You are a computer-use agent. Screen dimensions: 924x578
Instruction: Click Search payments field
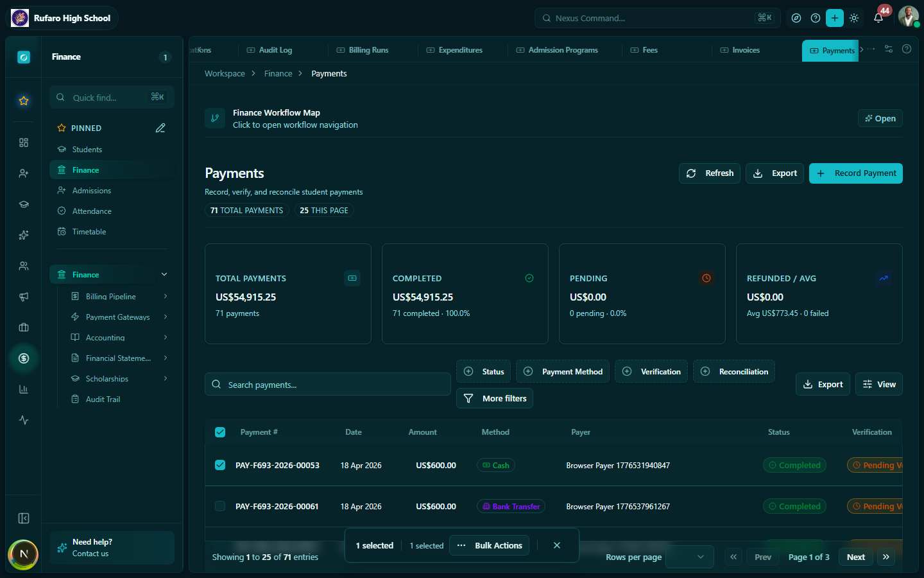[328, 384]
